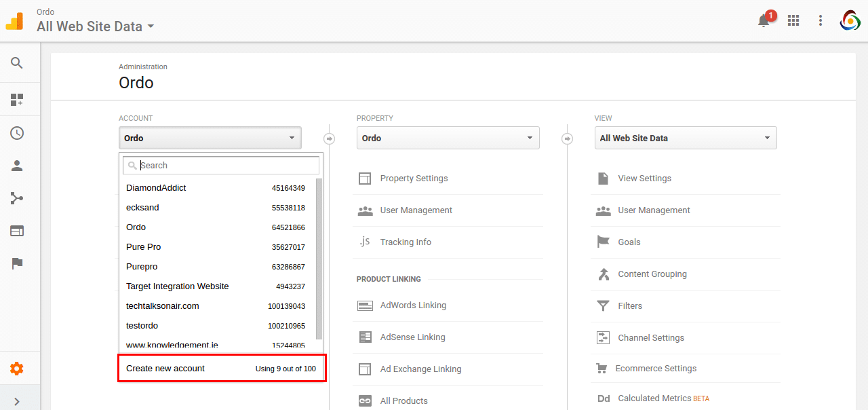Open property User Management link
This screenshot has height=410, width=868.
pos(416,210)
